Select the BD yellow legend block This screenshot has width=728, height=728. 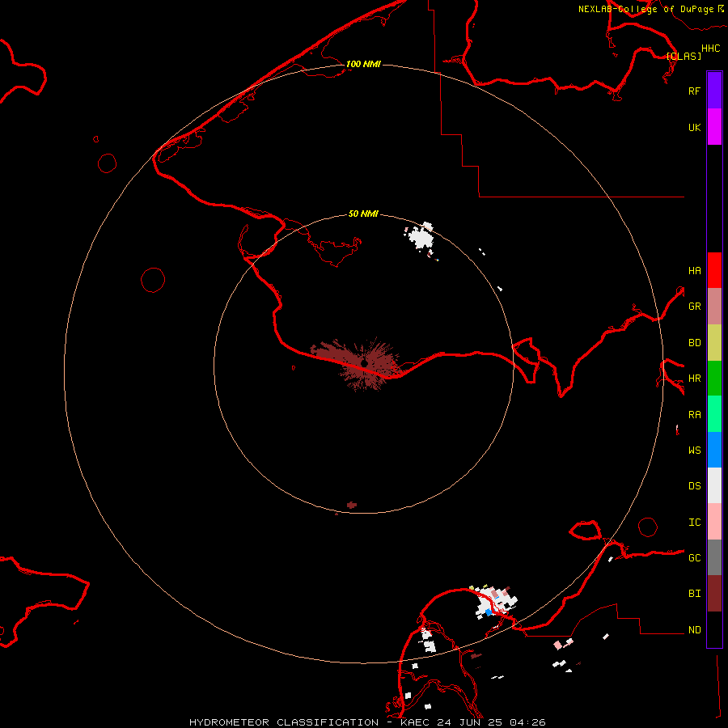(714, 343)
